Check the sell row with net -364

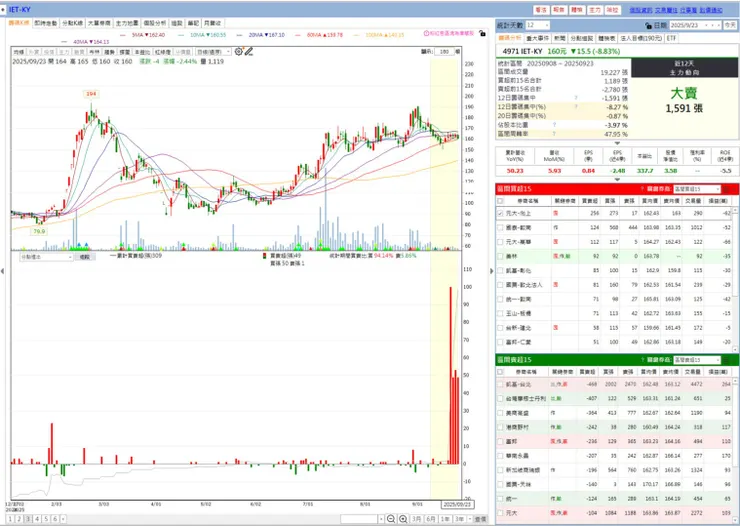click(500, 413)
